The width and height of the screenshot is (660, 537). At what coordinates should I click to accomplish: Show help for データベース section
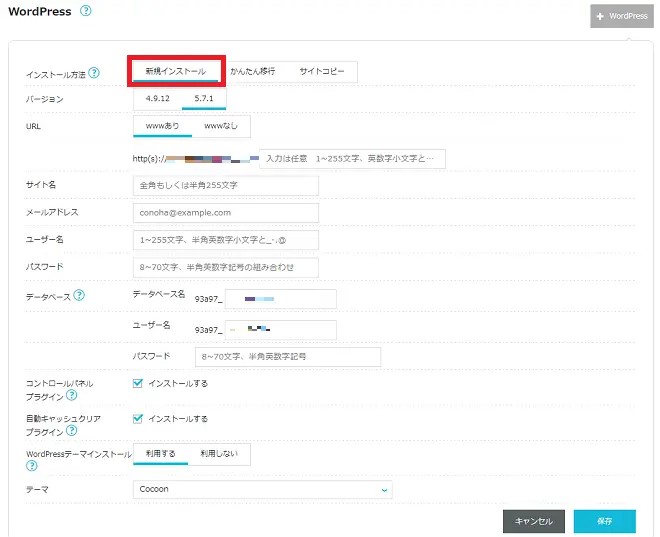[79, 295]
